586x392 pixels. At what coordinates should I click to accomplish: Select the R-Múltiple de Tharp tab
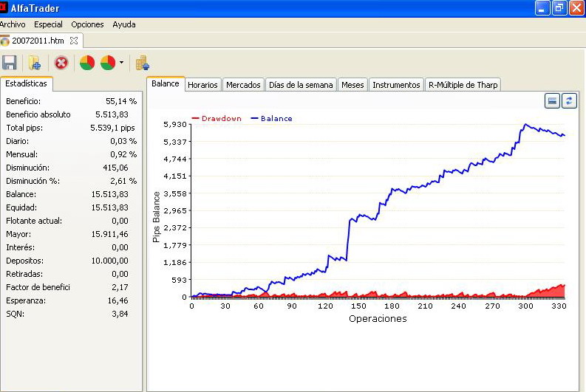pos(463,85)
